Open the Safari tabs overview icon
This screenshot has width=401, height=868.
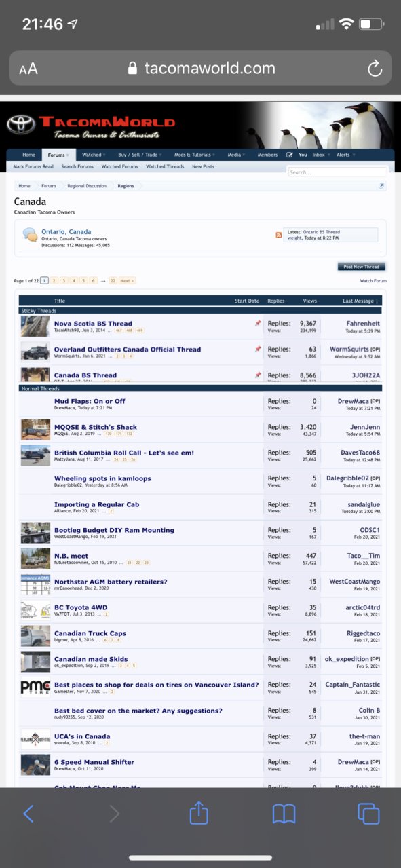(x=368, y=814)
